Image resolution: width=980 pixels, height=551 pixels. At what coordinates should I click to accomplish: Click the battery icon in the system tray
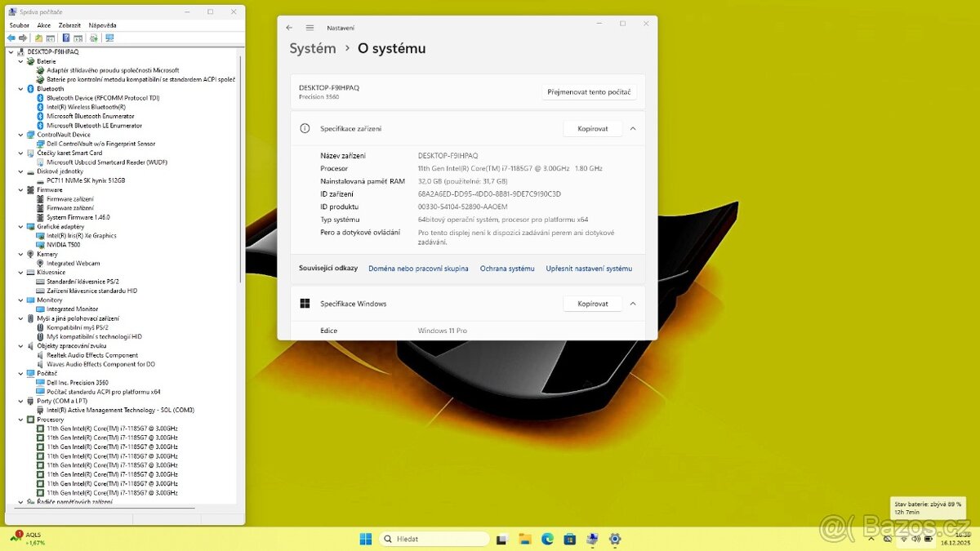coord(929,539)
